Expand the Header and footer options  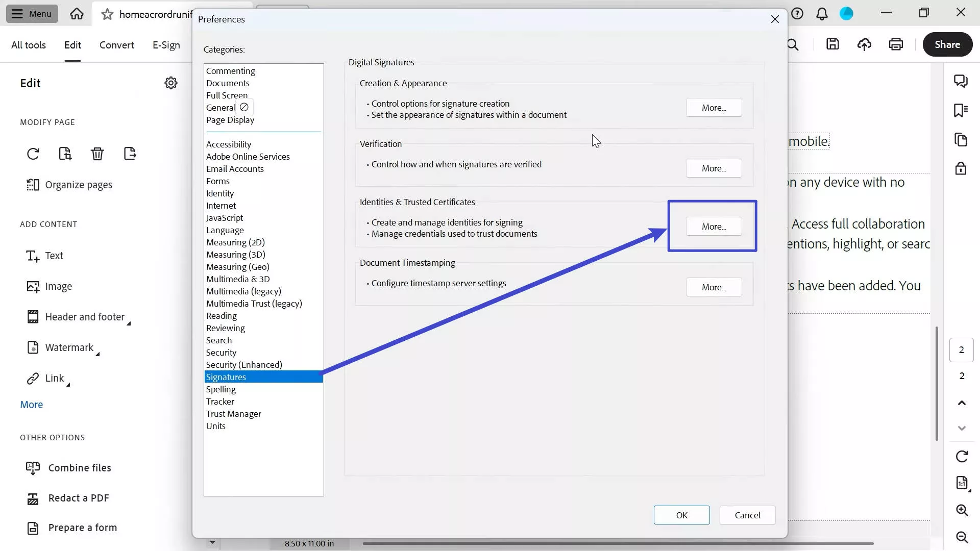pyautogui.click(x=85, y=317)
